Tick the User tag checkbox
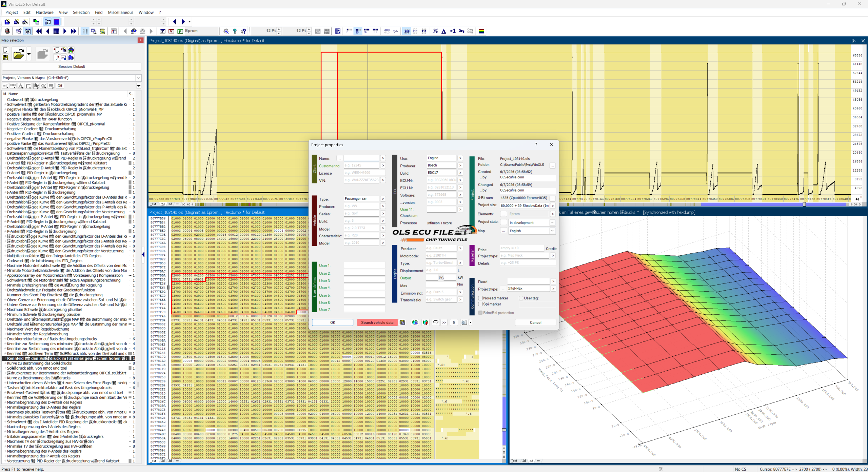Viewport: 868px width, 472px height. tap(521, 298)
